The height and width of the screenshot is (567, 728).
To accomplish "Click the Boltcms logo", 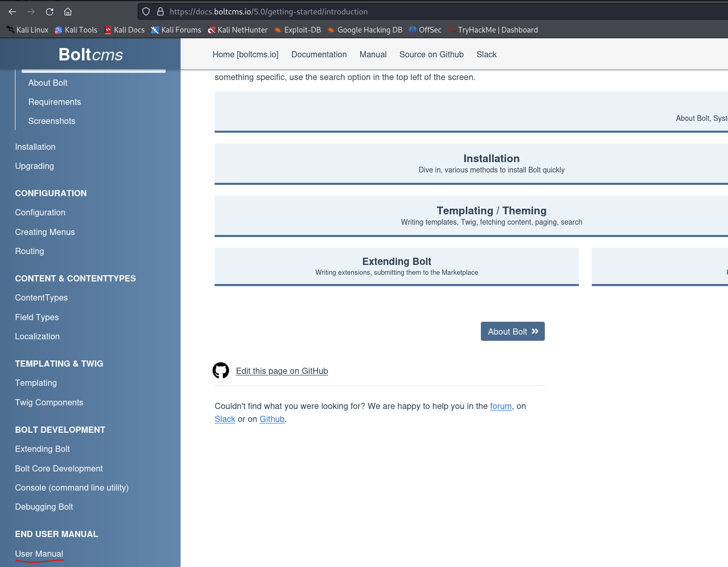I will pyautogui.click(x=91, y=54).
